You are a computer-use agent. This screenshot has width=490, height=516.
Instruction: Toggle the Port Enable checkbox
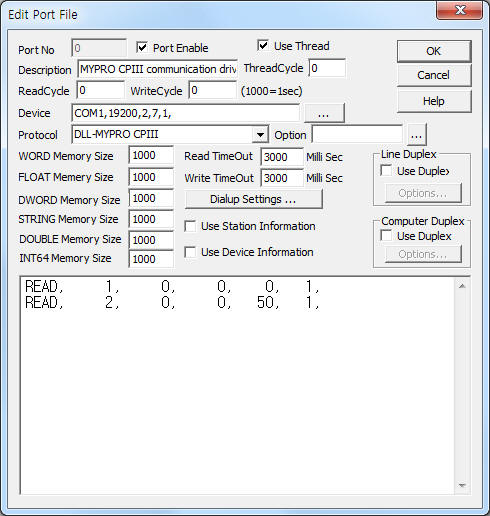pos(142,47)
